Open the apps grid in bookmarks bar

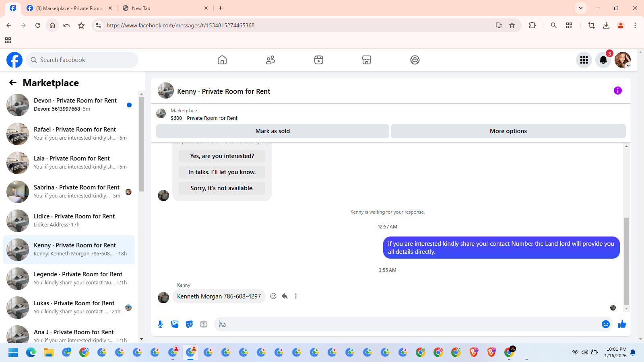8,40
